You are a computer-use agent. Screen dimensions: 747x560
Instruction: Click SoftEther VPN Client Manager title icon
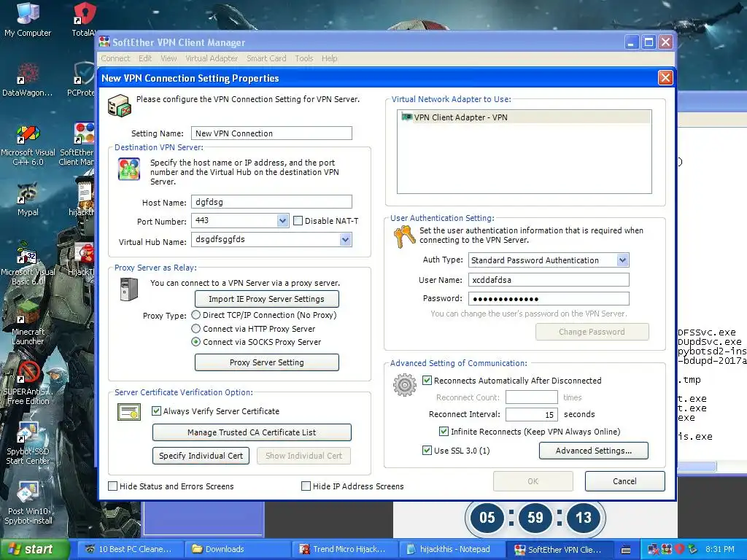[x=104, y=42]
